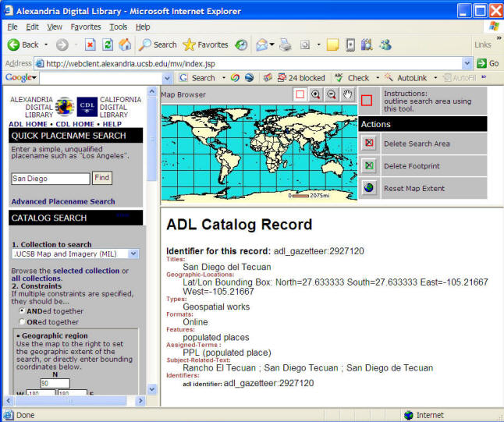The width and height of the screenshot is (504, 422).
Task: Expand the Links toolbar chevron
Action: click(499, 38)
